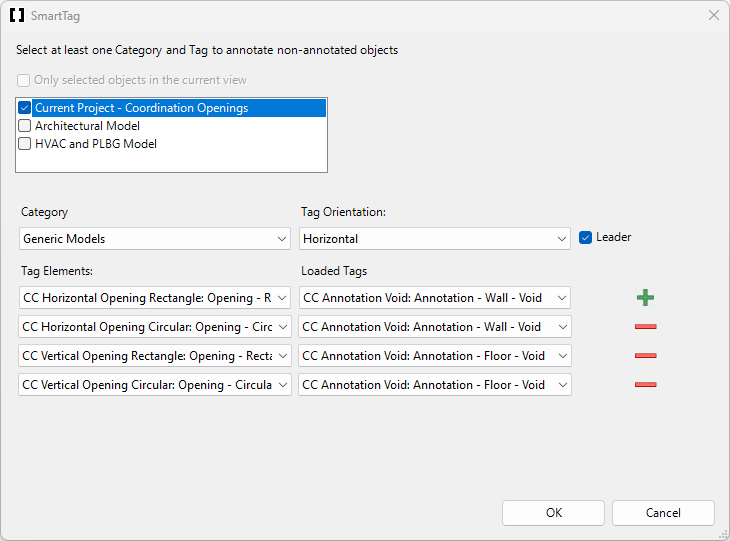
Task: Click the Tag Elements: label
Action: coord(57,271)
